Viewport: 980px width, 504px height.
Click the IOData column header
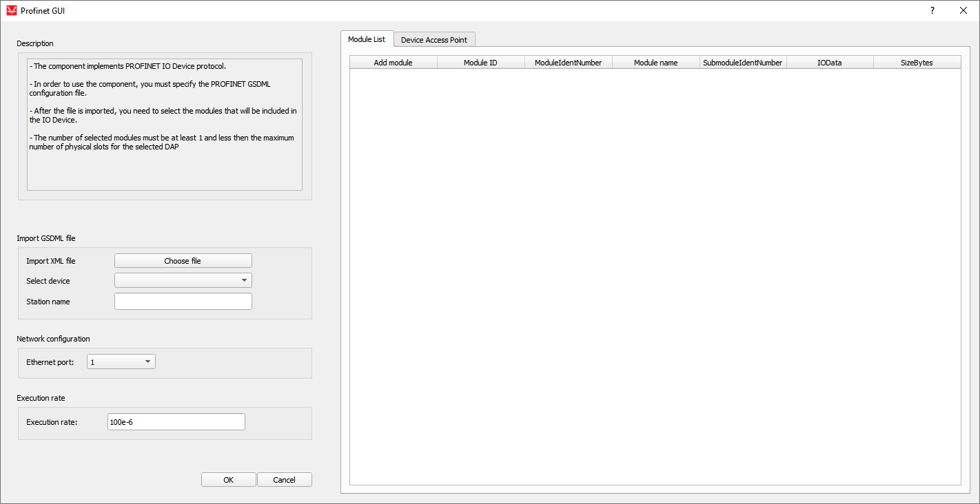tap(829, 63)
